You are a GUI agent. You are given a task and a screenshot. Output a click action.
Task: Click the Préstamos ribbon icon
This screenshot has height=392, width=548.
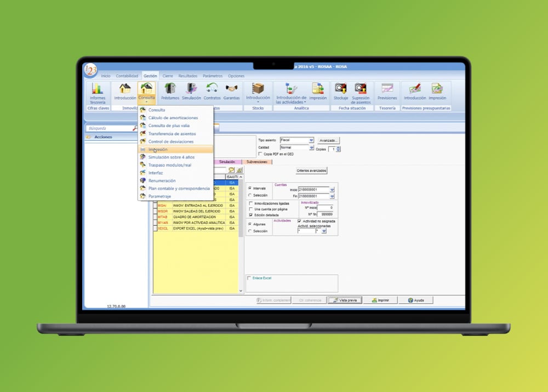(x=170, y=89)
